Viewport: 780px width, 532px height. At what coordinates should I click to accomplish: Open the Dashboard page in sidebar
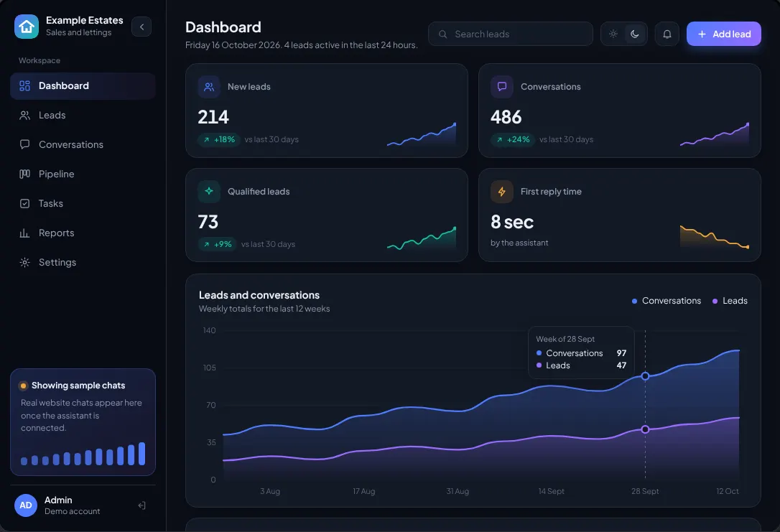tap(83, 86)
